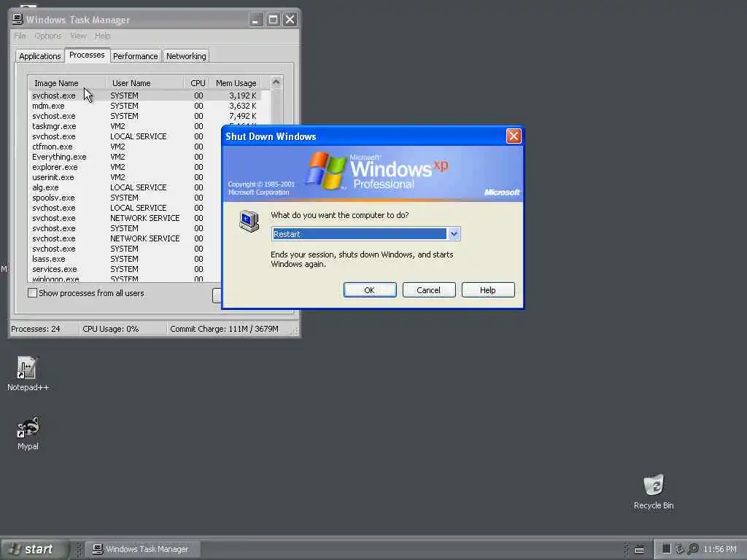Select the Everything.exe process row
Screen dimensions: 747x560
click(x=125, y=157)
